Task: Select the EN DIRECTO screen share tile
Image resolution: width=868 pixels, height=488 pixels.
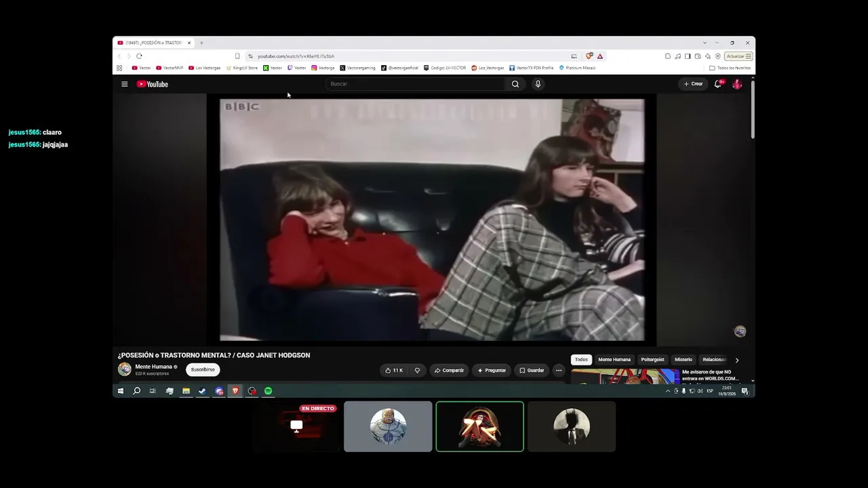Action: [x=296, y=426]
